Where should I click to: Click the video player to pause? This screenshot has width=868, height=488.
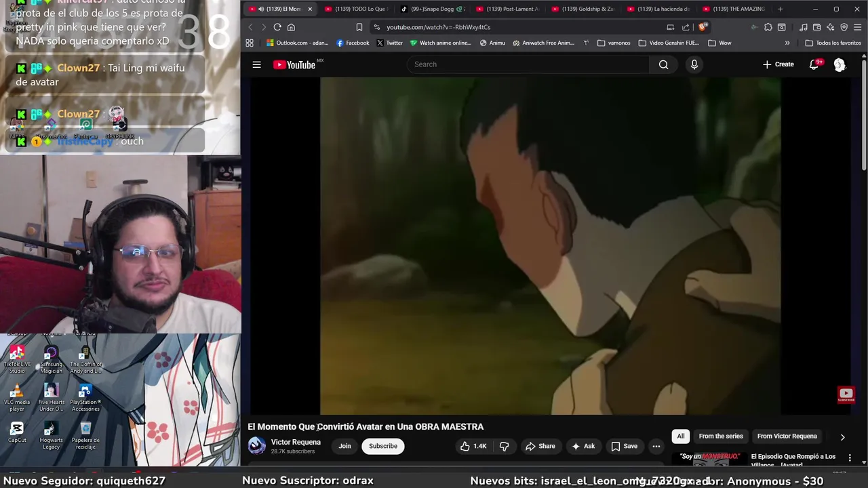click(x=550, y=245)
